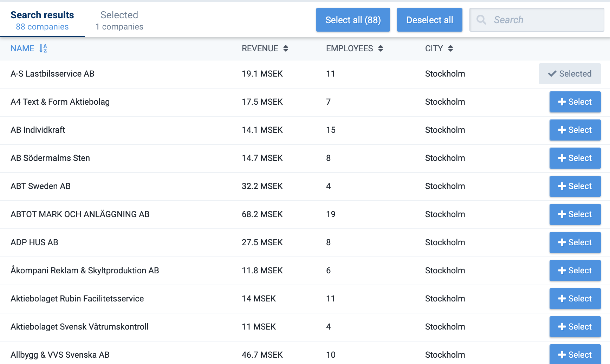Image resolution: width=610 pixels, height=364 pixels.
Task: Click plus icon on Aktiebolaget Rubin row
Action: [562, 299]
